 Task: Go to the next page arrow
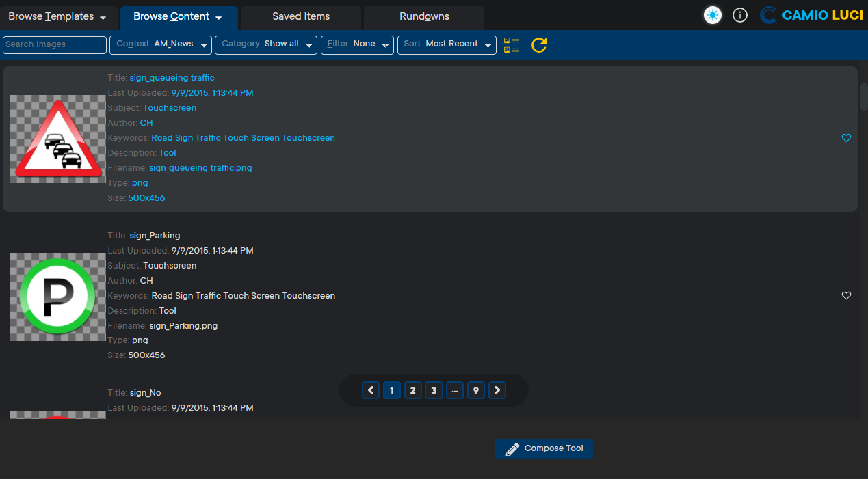point(497,390)
